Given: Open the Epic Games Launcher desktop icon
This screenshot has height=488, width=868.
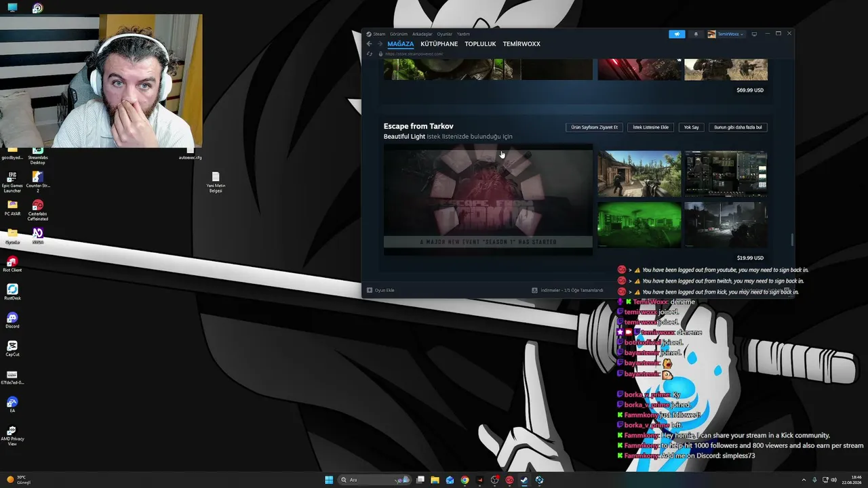Looking at the screenshot, I should click(12, 182).
